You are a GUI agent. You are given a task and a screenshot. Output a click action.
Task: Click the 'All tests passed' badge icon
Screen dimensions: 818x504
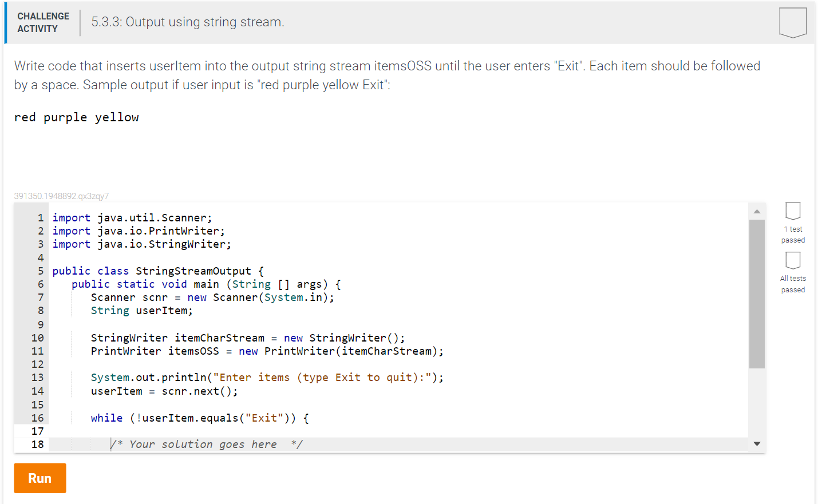793,260
